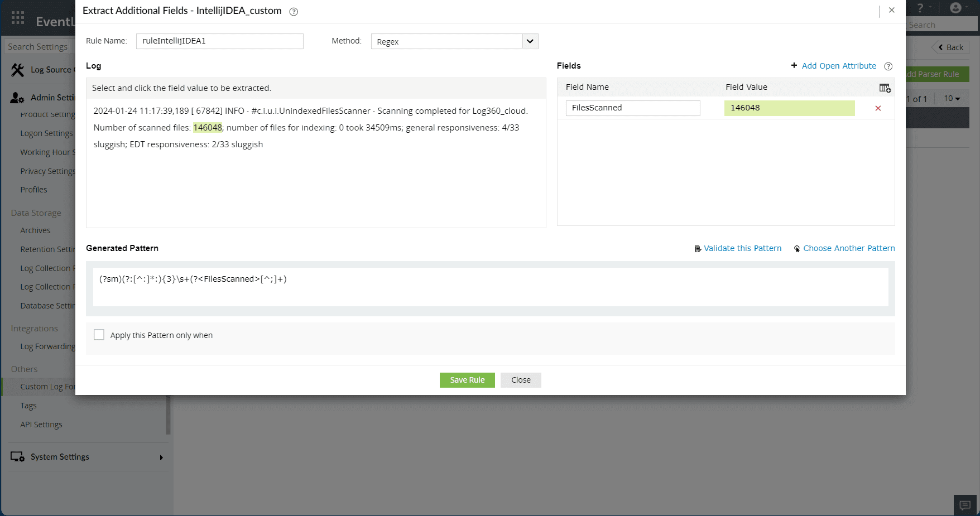Open Admin Settings section in sidebar
Image resolution: width=980 pixels, height=516 pixels.
pos(42,98)
